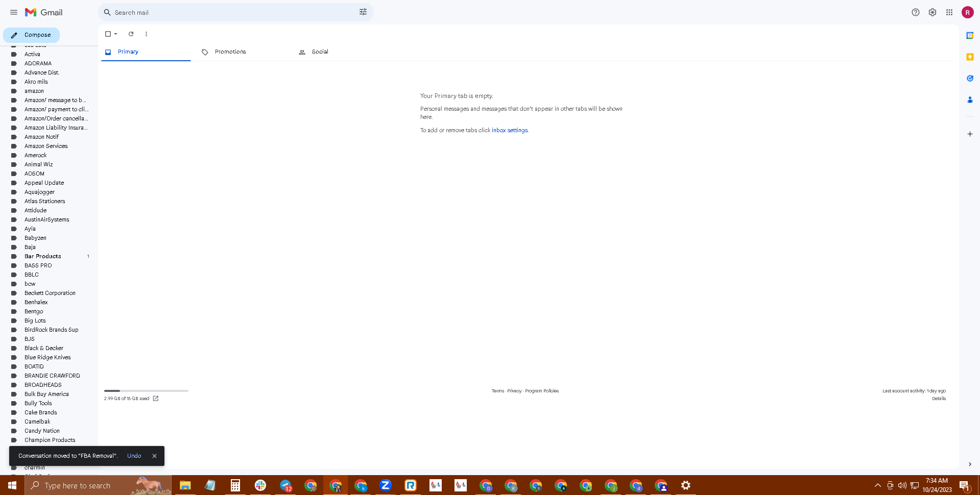Open the Google apps grid

coord(949,12)
